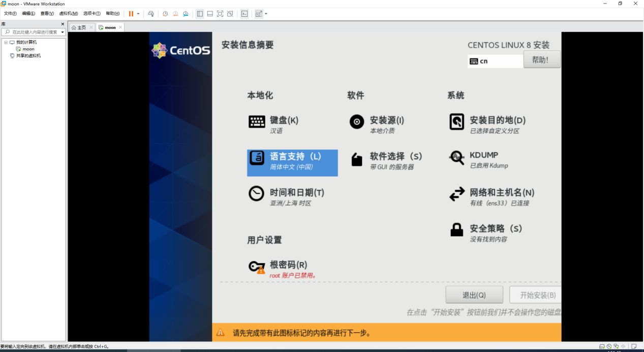Click the 帮助! button
The width and height of the screenshot is (644, 352).
(x=542, y=60)
